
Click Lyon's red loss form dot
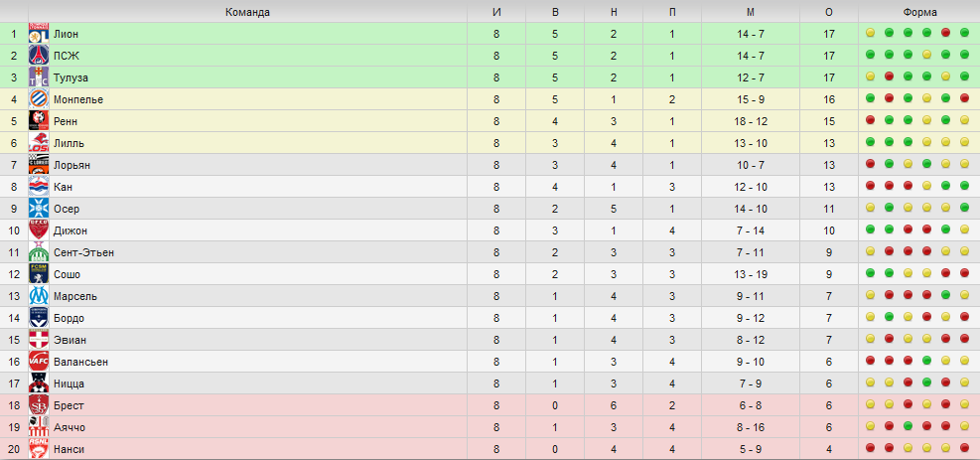(945, 33)
